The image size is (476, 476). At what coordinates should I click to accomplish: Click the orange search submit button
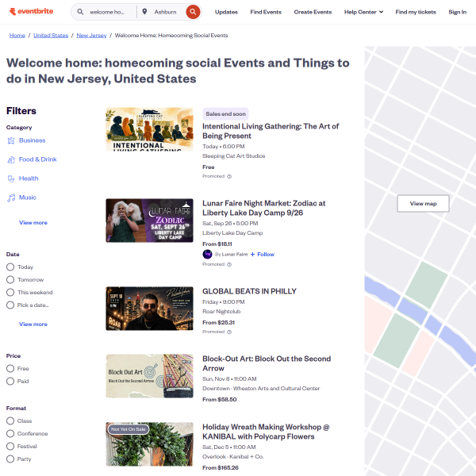click(x=193, y=12)
